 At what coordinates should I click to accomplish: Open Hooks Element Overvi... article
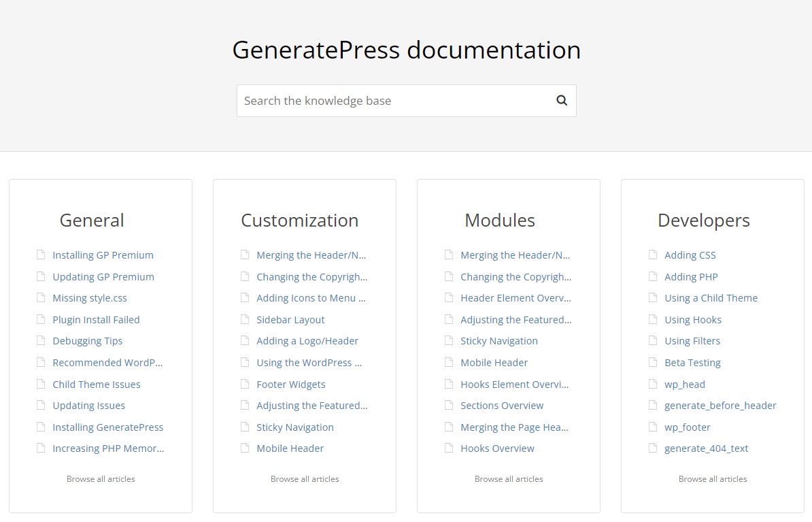tap(514, 385)
